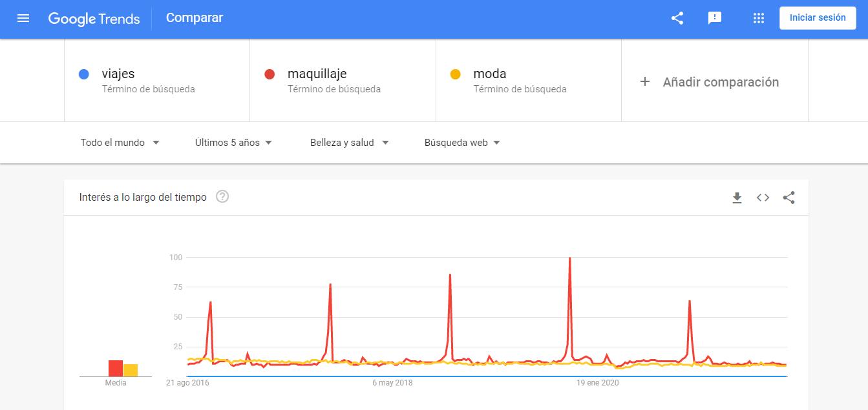Expand the Todo el mundo region dropdown

coord(120,143)
